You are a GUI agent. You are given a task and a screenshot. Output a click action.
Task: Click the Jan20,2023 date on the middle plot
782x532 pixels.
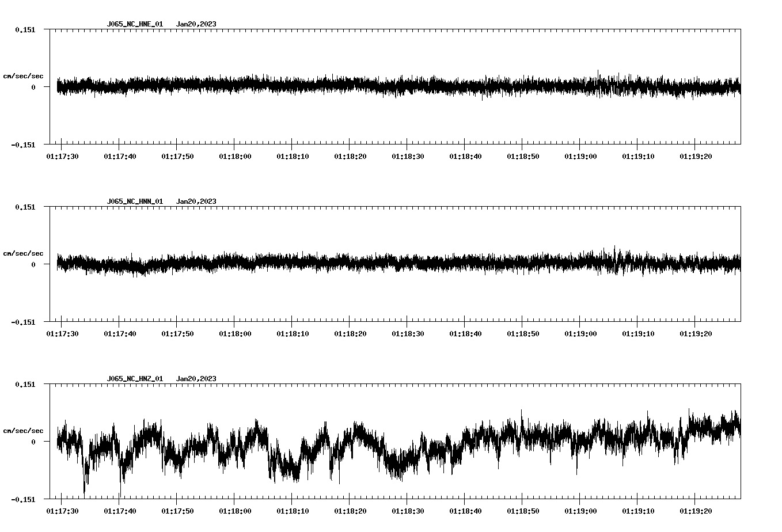(x=196, y=201)
